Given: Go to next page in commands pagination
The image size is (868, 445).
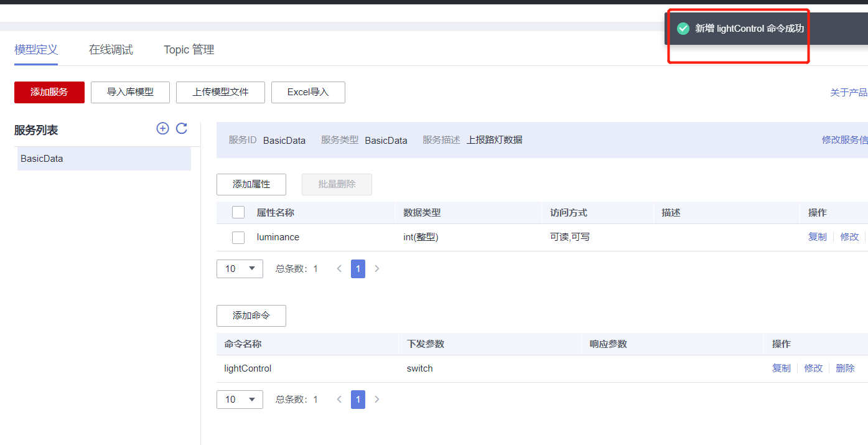Looking at the screenshot, I should 376,400.
